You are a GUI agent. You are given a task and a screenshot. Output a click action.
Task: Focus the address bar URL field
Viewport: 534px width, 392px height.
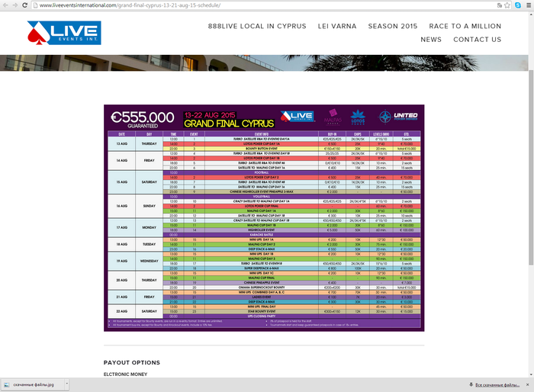265,5
